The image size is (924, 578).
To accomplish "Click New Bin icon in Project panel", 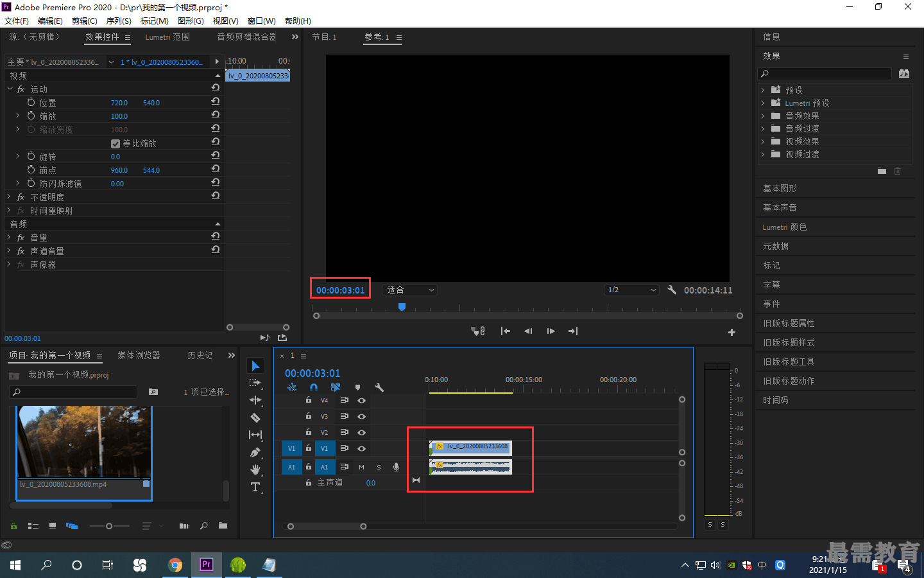I will click(x=223, y=525).
